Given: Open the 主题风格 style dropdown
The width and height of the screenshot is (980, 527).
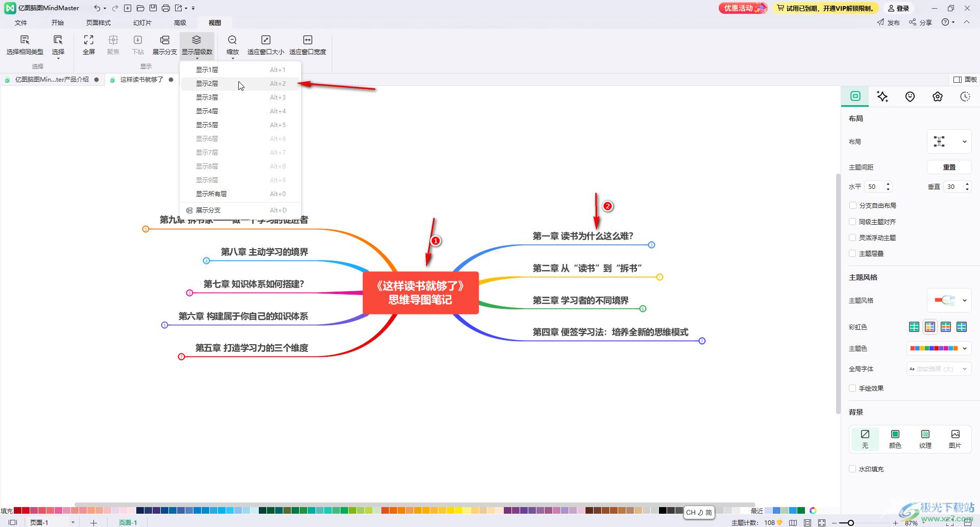Looking at the screenshot, I should point(949,300).
